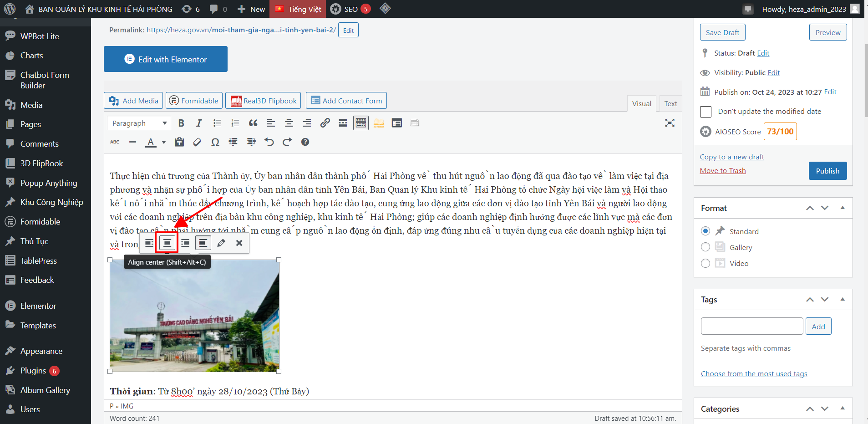This screenshot has height=424, width=868.
Task: Toggle bold formatting in editor toolbar
Action: coord(181,123)
